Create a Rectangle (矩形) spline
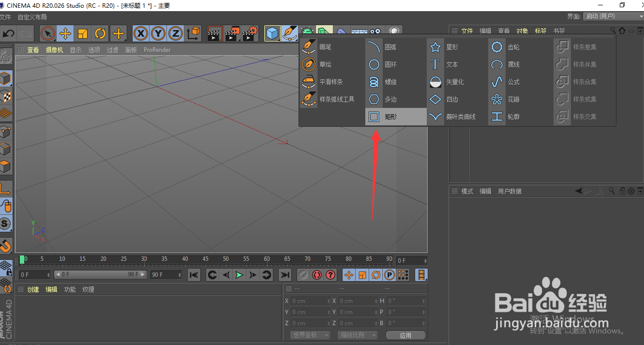The image size is (644, 345). click(396, 117)
